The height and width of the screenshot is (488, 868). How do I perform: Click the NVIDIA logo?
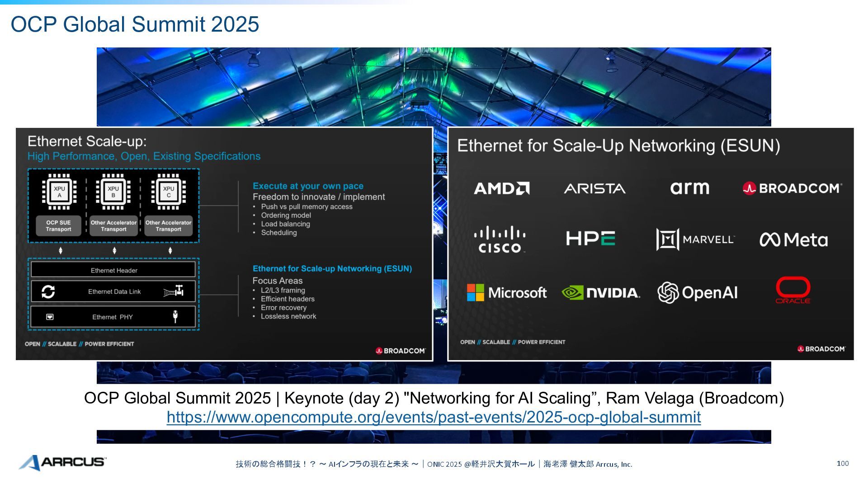(x=601, y=293)
